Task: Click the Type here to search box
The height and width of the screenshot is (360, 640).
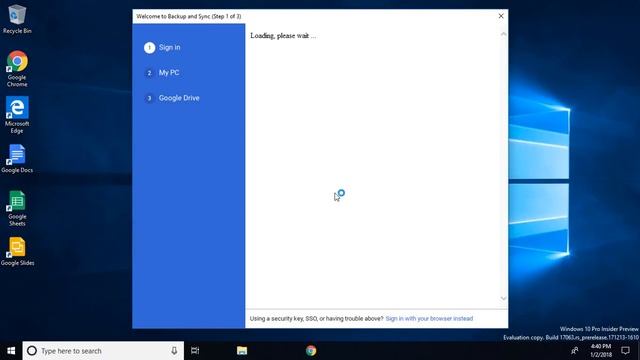Action: (103, 351)
